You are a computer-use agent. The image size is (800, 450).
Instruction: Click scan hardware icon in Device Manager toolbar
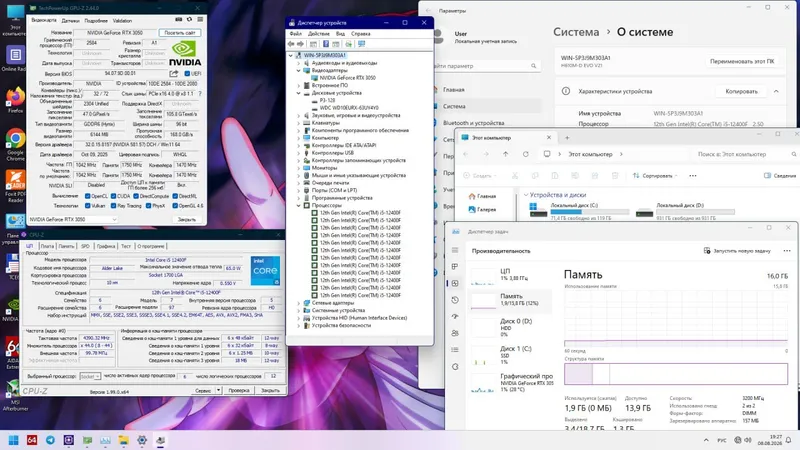[x=362, y=44]
